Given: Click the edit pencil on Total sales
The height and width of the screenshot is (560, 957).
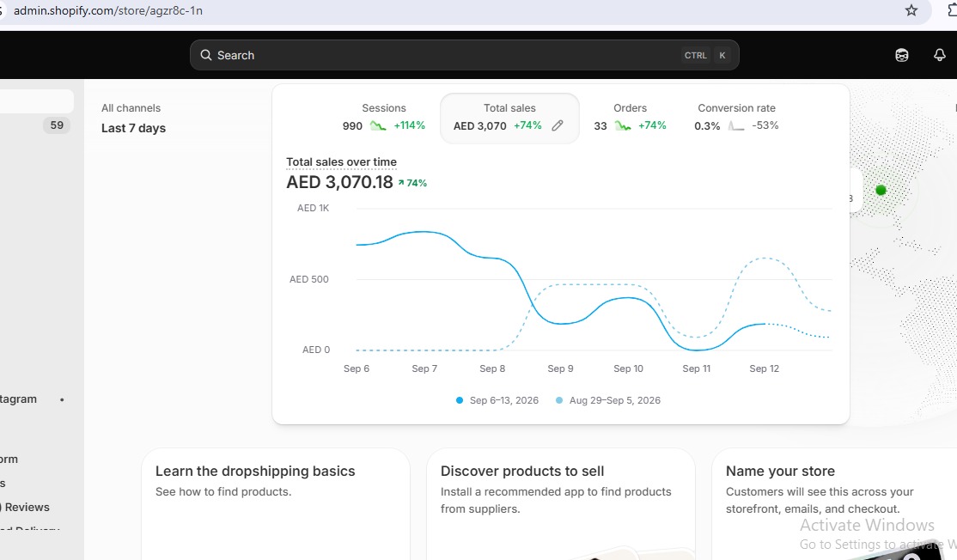Looking at the screenshot, I should 558,125.
